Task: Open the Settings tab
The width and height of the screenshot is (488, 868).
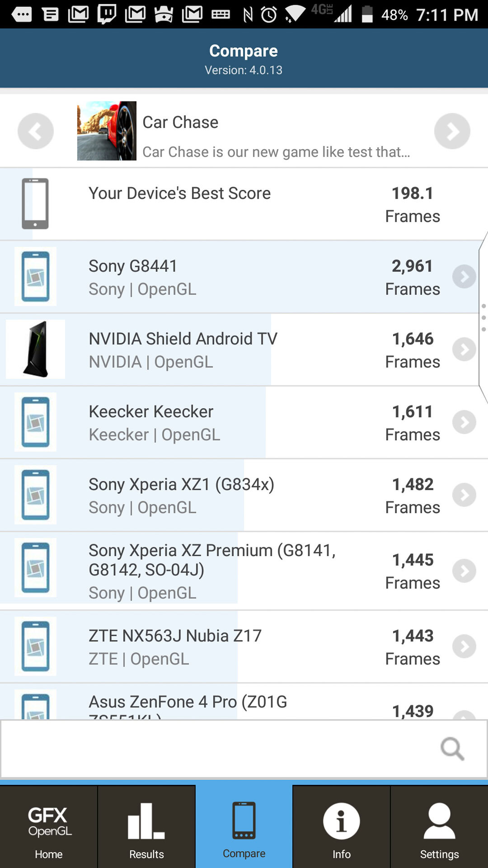Action: click(439, 826)
